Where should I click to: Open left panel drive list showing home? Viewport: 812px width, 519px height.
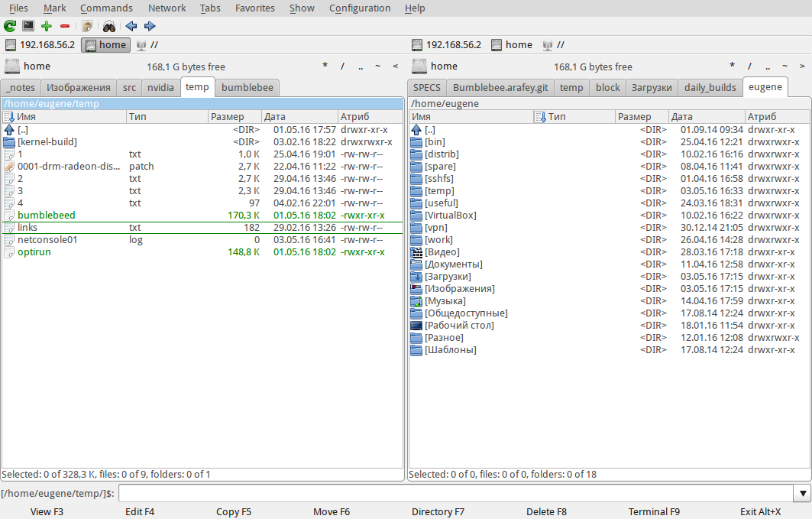[27, 66]
